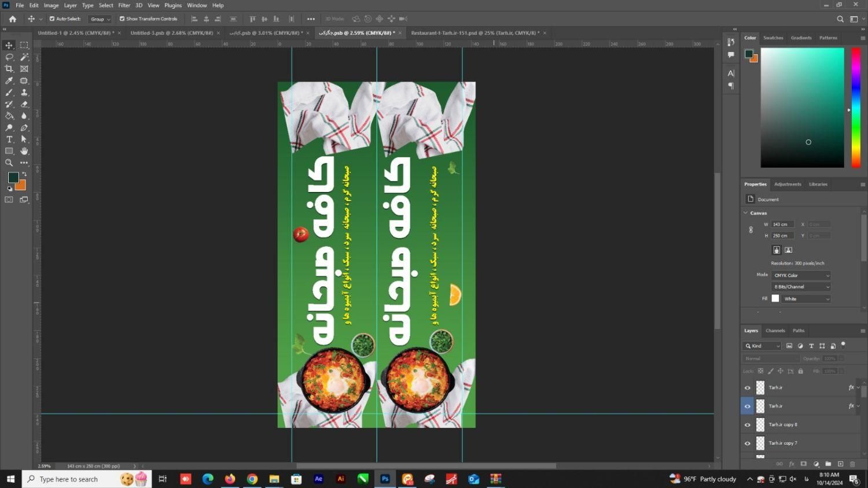The image size is (868, 488).
Task: Open the layer Kind filter dropdown
Action: (x=762, y=346)
